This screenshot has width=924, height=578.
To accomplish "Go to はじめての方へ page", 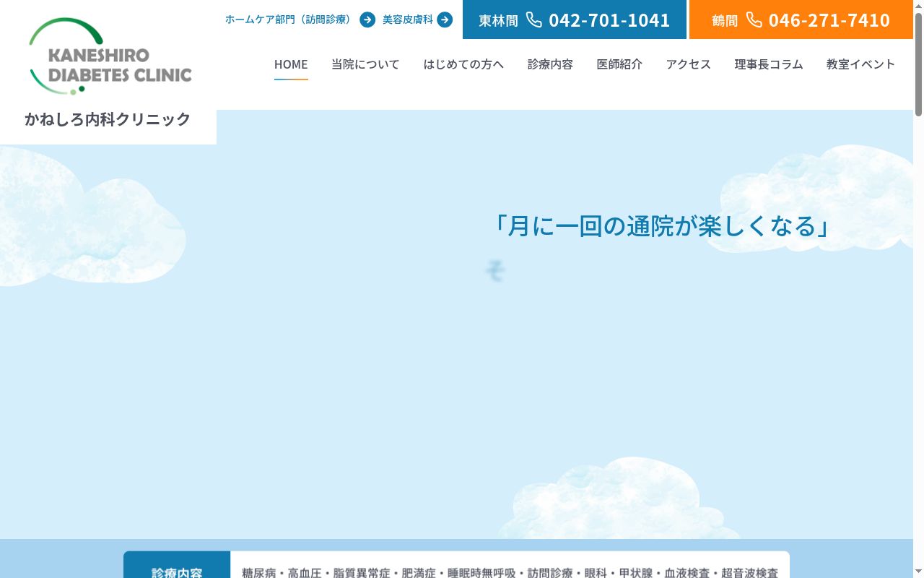I will 463,64.
